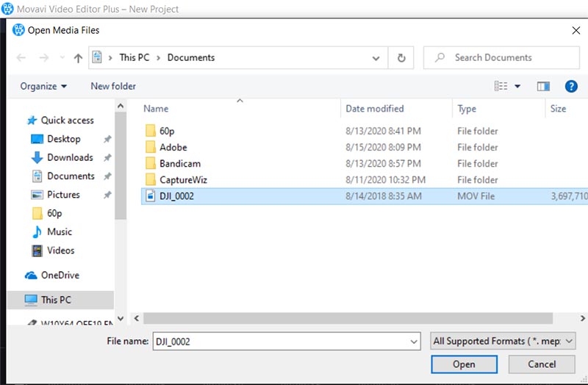Open Videos in navigation pane
The width and height of the screenshot is (588, 385).
(x=53, y=251)
